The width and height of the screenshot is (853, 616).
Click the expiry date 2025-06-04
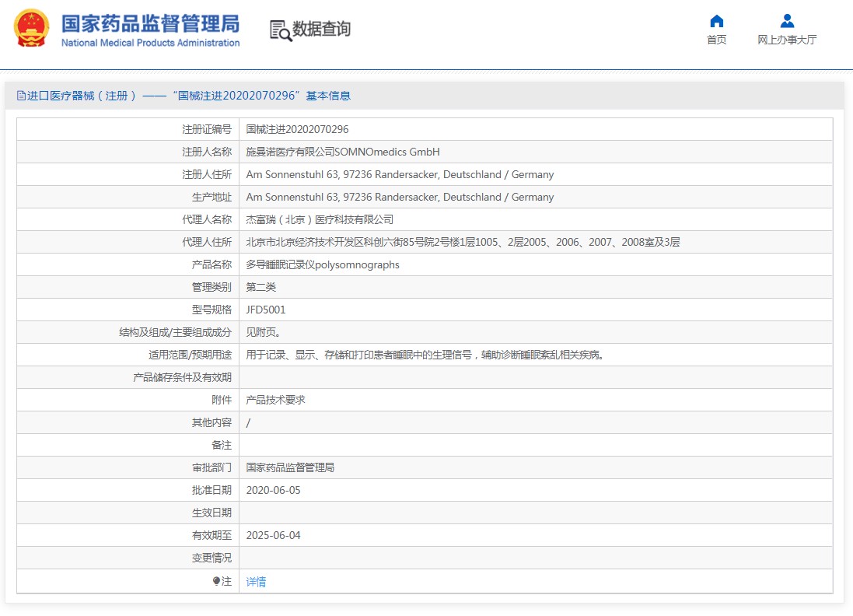[273, 535]
